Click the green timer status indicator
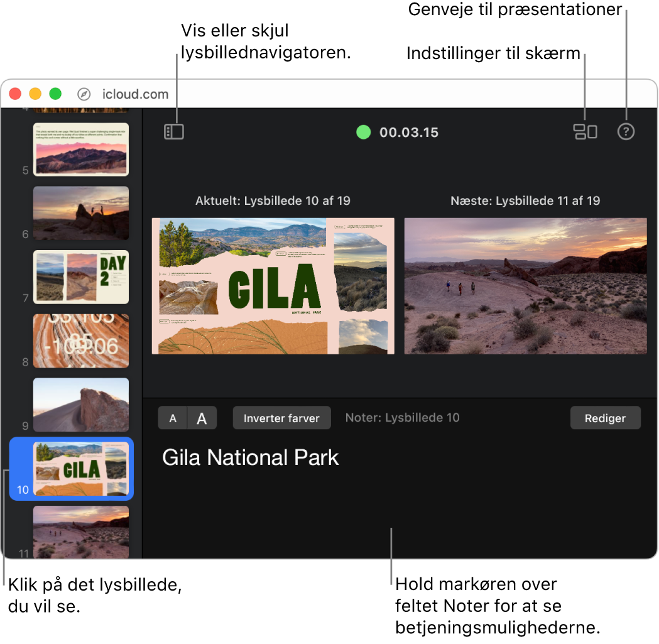Image resolution: width=659 pixels, height=644 pixels. (364, 132)
